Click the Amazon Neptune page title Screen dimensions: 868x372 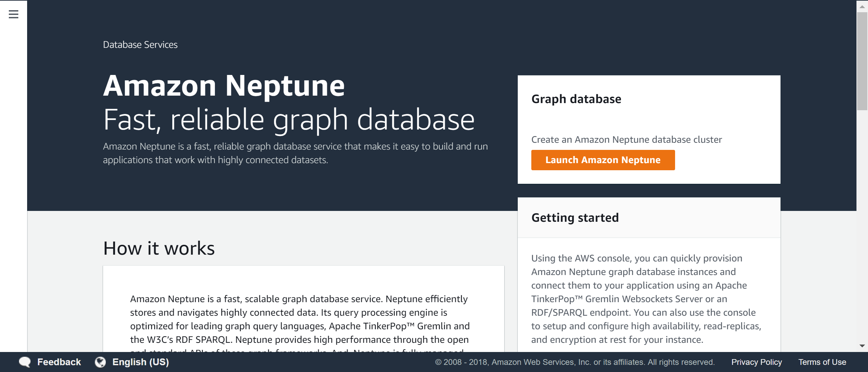224,86
